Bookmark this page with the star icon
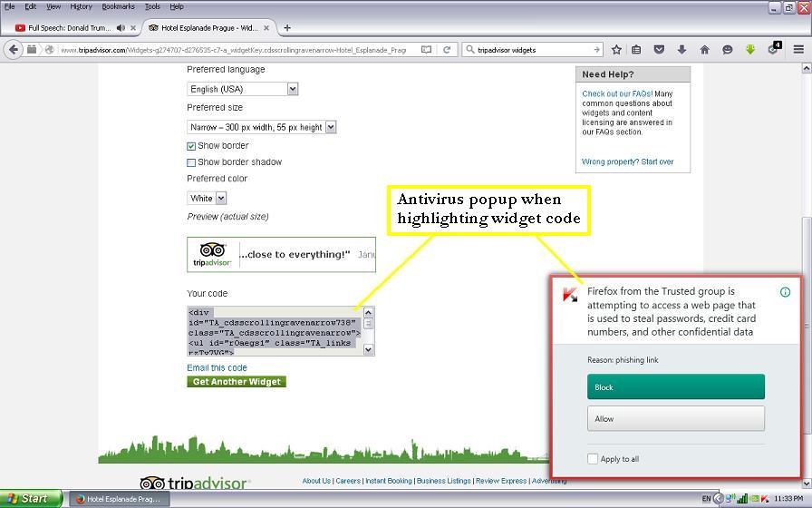This screenshot has height=508, width=812. 616,50
